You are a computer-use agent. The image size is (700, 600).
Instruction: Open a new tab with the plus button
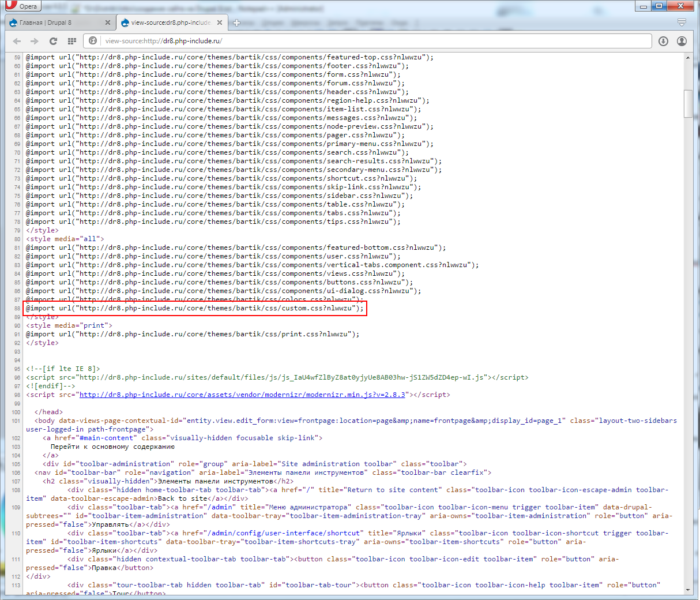click(x=236, y=22)
